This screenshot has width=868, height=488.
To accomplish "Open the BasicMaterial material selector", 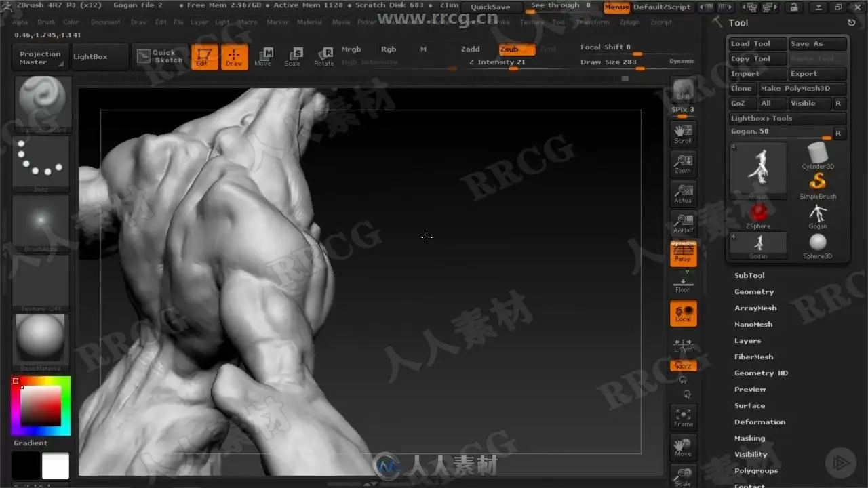I will coord(41,342).
